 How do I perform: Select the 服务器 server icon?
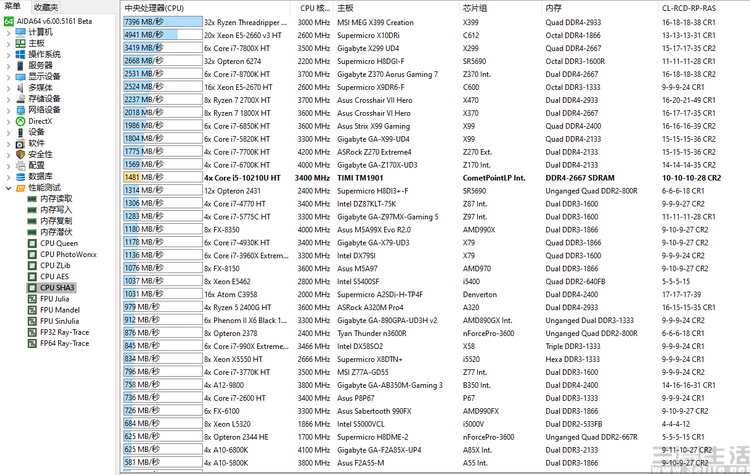pyautogui.click(x=21, y=65)
